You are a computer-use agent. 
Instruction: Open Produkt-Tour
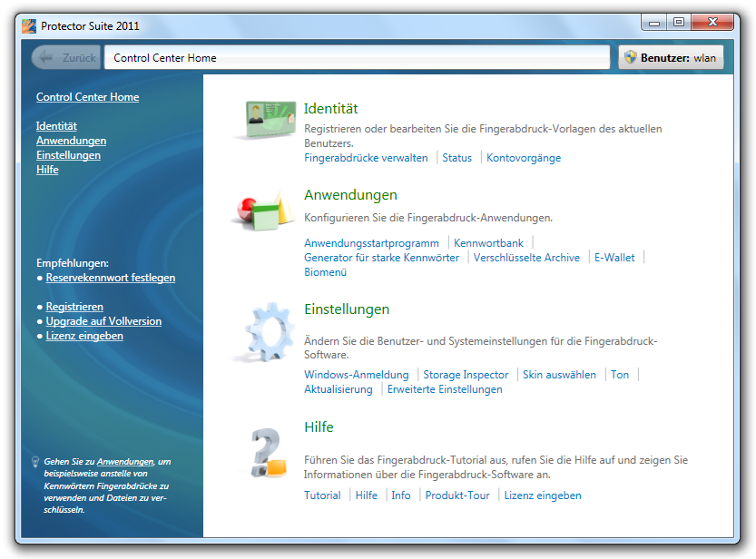(457, 495)
